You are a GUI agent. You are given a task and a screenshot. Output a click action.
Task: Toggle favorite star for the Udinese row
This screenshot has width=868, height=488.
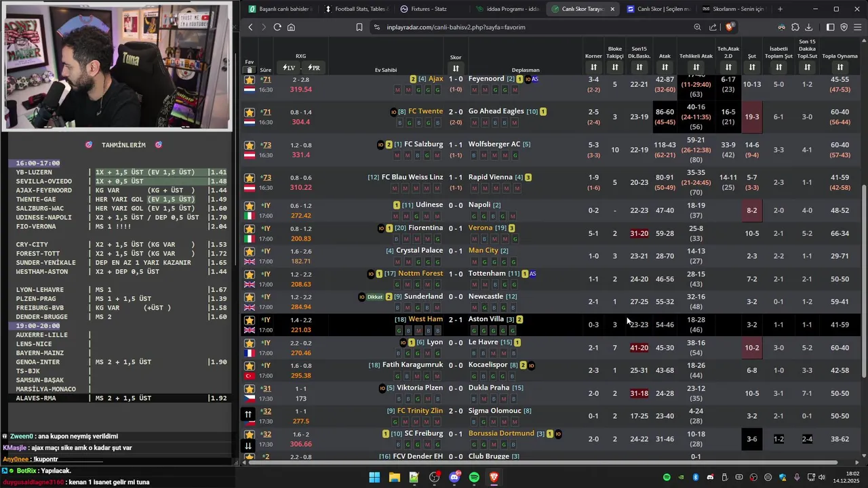pos(250,206)
